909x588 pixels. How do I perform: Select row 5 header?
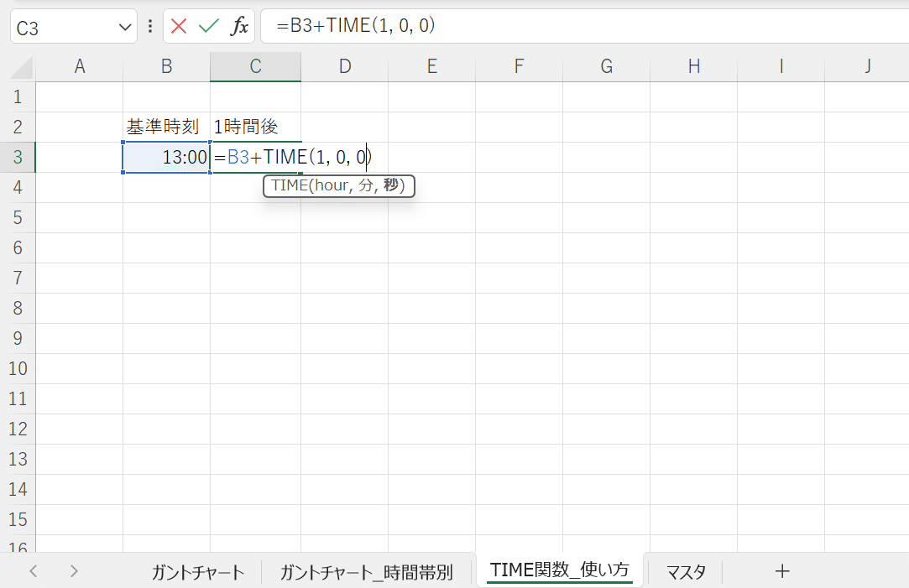tap(18, 218)
